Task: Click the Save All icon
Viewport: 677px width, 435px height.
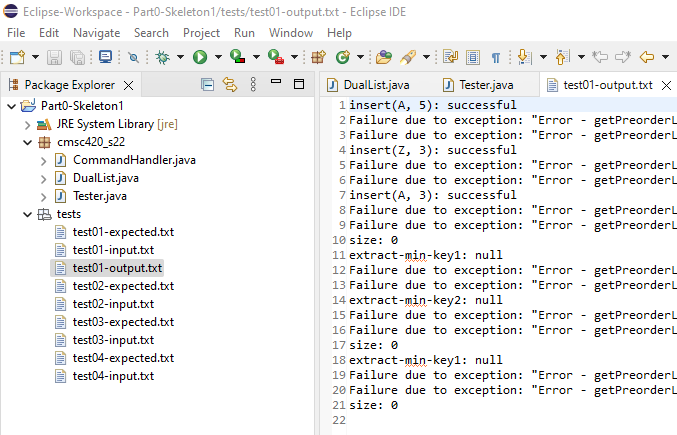Action: pos(77,57)
